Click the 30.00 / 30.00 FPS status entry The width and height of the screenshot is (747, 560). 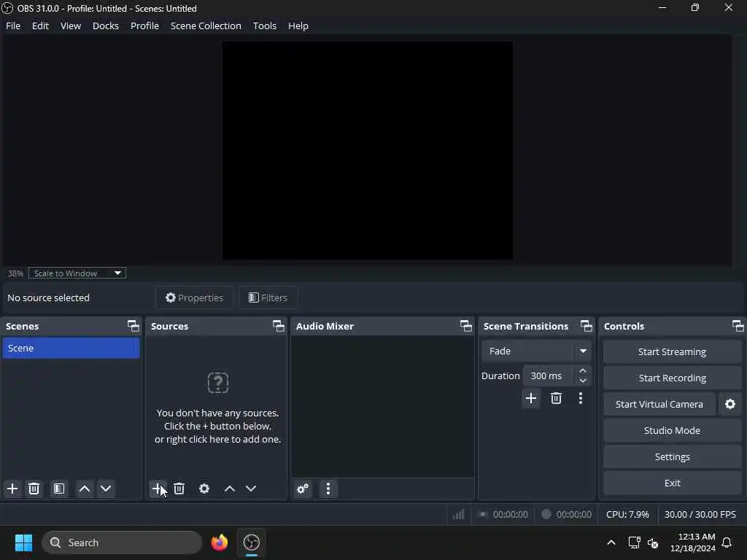click(700, 514)
